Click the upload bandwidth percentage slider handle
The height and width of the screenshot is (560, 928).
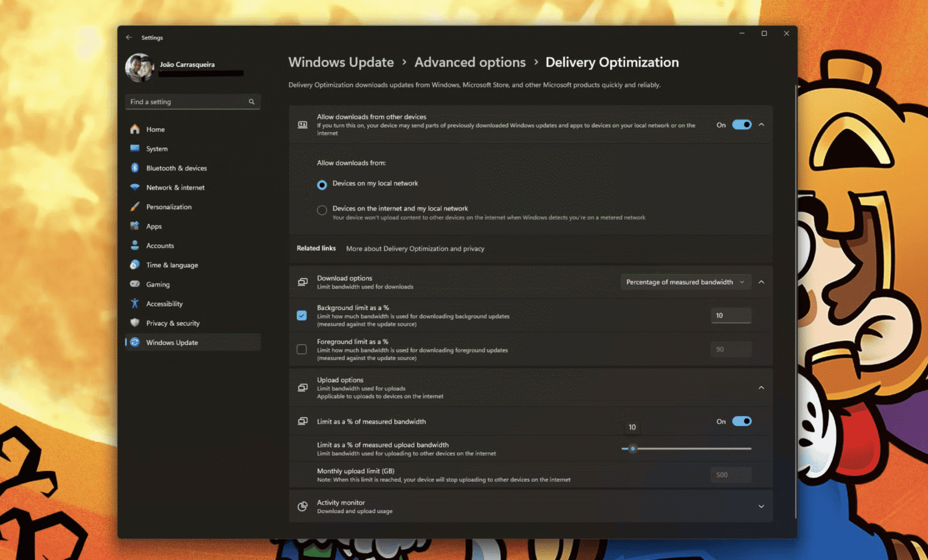(633, 449)
